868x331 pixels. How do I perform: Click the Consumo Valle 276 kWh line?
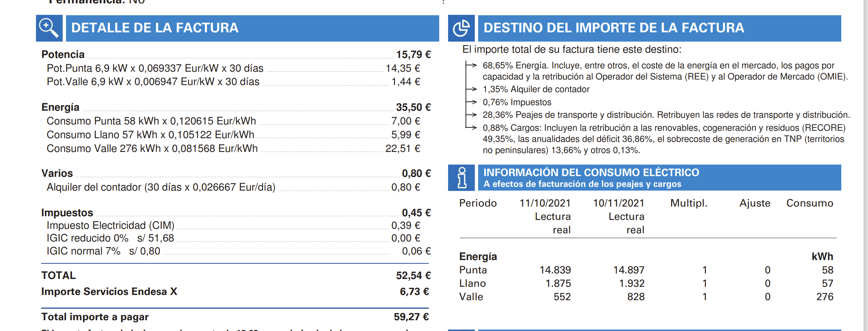[x=152, y=149]
